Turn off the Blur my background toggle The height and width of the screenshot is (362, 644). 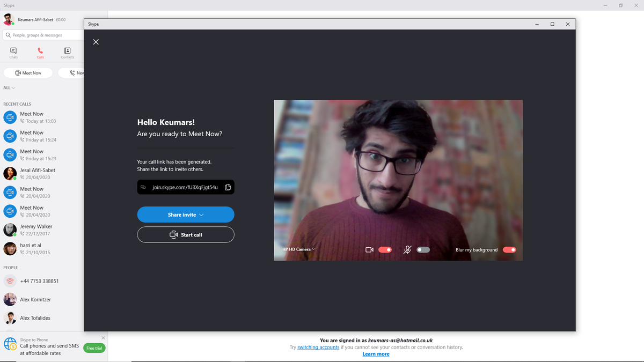point(509,249)
